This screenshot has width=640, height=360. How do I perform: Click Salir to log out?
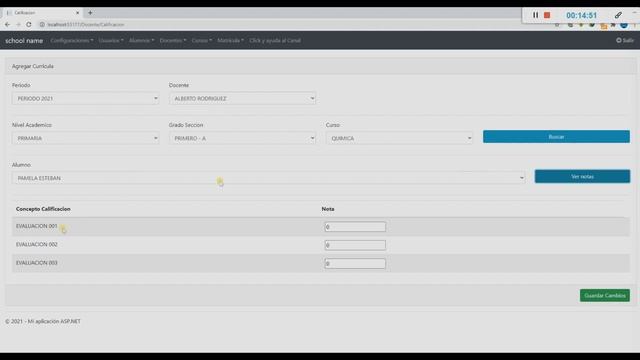pos(625,40)
